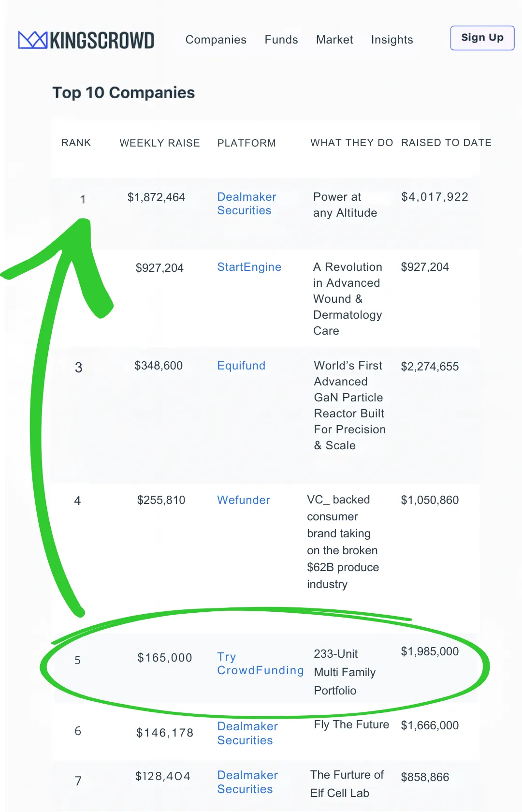Viewport: 522px width, 812px height.
Task: Click the Try CrowdFunding link
Action: pos(260,664)
